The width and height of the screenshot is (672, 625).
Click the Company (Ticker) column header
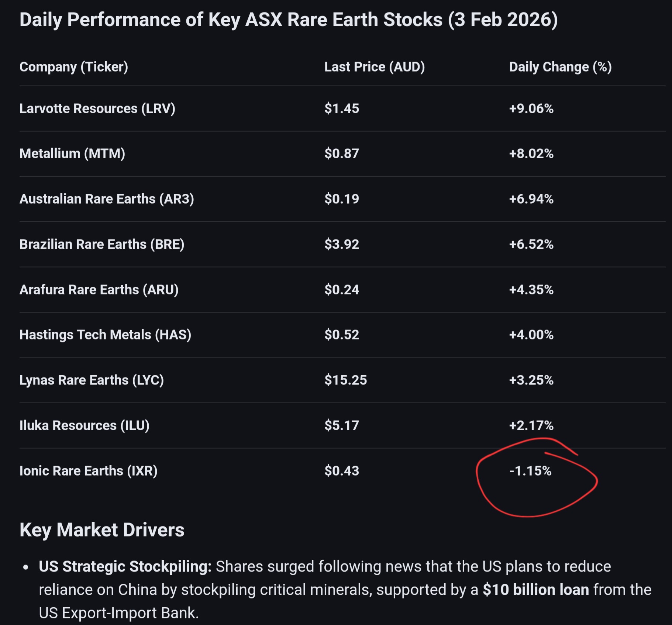point(74,67)
